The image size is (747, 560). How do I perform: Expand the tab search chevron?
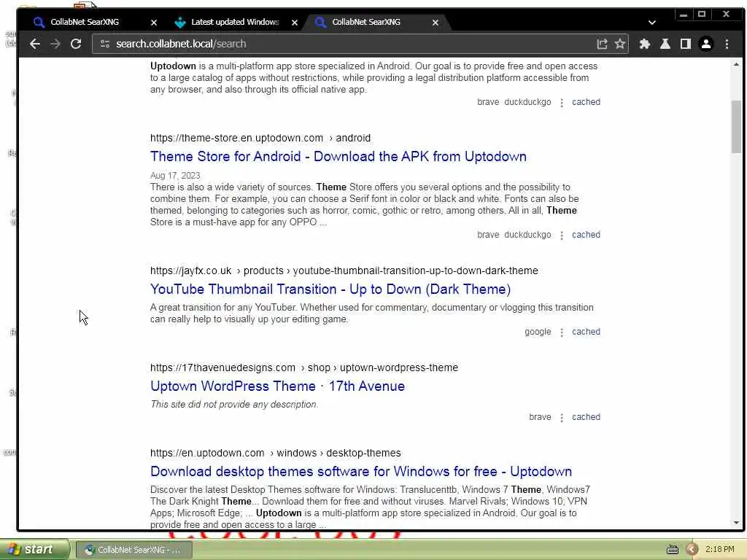pyautogui.click(x=651, y=23)
